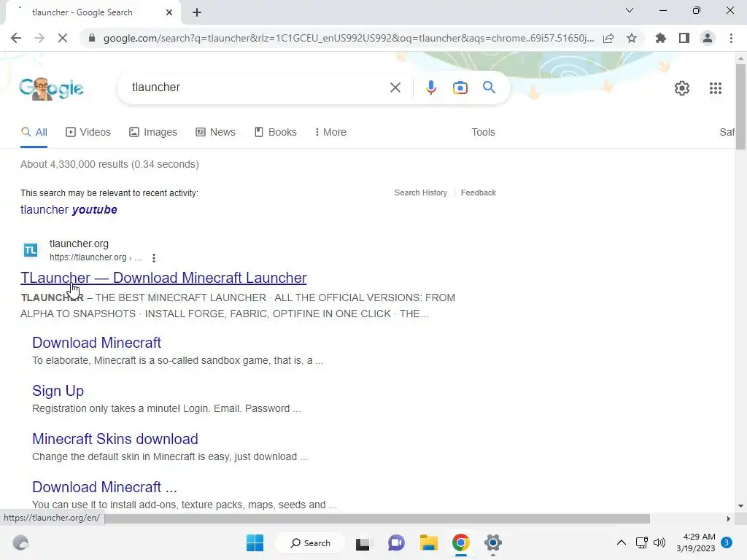747x560 pixels.
Task: Switch to Books results tab
Action: (275, 133)
